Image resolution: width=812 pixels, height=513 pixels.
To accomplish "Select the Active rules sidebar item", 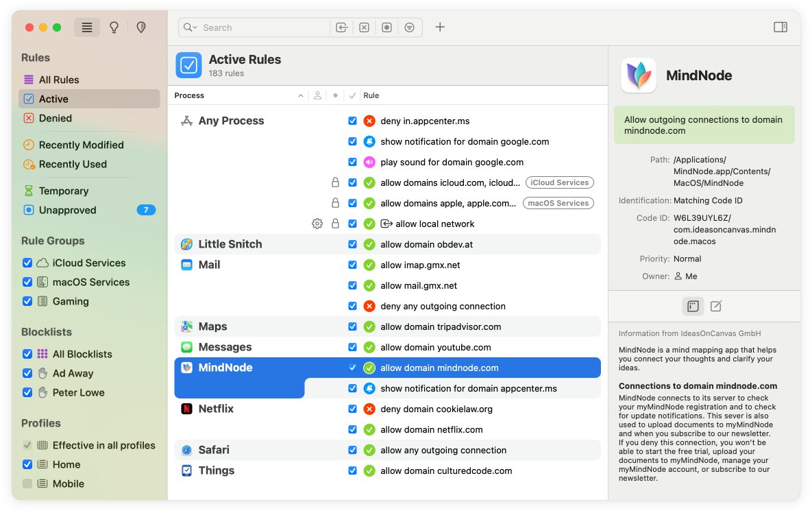I will click(x=89, y=99).
